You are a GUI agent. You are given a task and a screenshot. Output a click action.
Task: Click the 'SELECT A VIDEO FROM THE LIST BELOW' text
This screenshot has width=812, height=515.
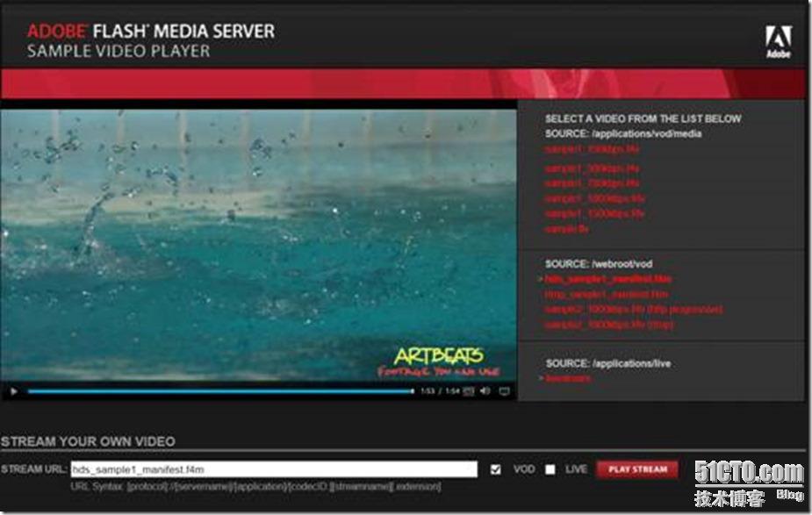[643, 119]
